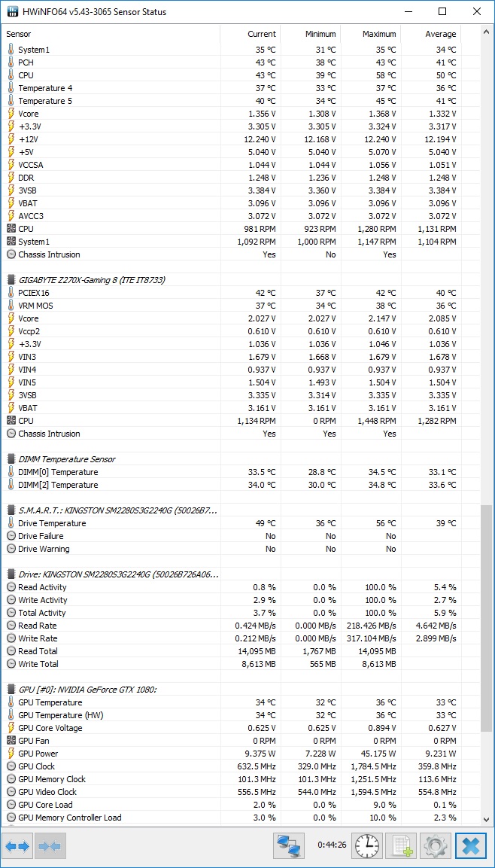Select the VIN3 row label
The height and width of the screenshot is (868, 495).
pos(27,357)
